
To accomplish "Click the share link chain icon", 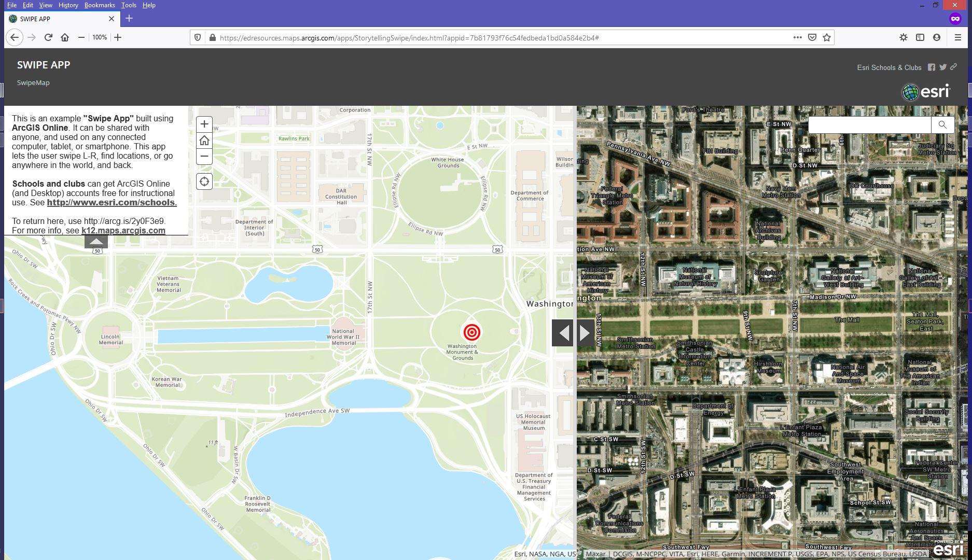I will pyautogui.click(x=953, y=67).
